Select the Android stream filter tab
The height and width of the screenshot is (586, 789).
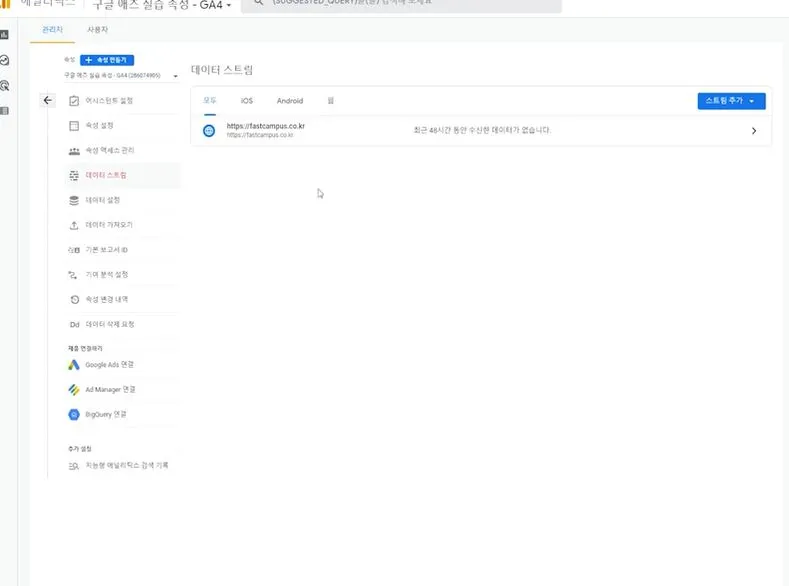point(290,101)
